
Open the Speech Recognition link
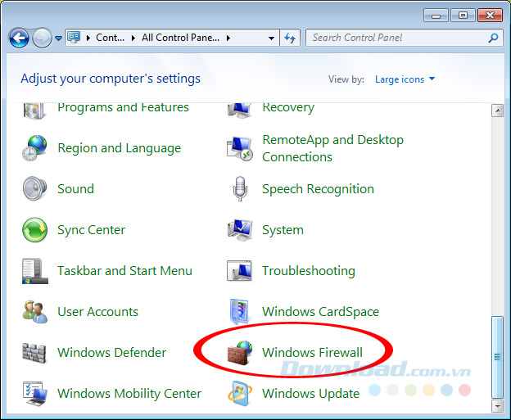click(318, 189)
